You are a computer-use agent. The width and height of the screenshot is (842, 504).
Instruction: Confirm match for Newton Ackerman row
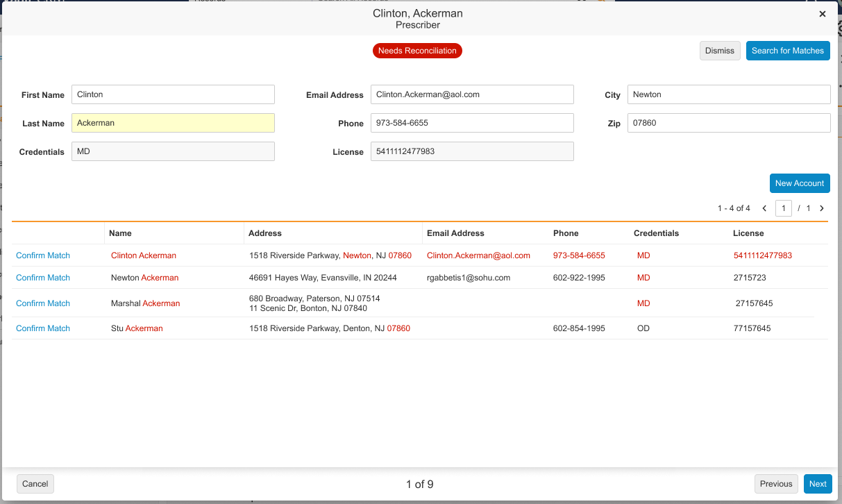(43, 278)
